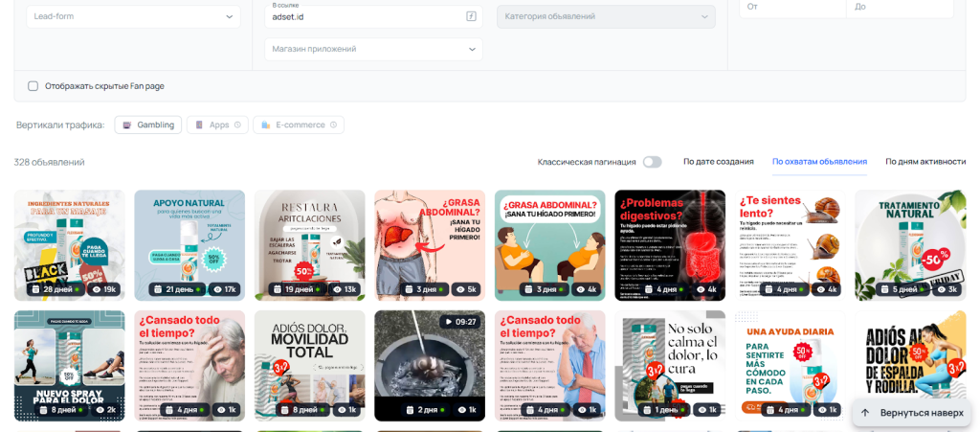
Task: Sort by 'По дате создания' tab
Action: (718, 162)
